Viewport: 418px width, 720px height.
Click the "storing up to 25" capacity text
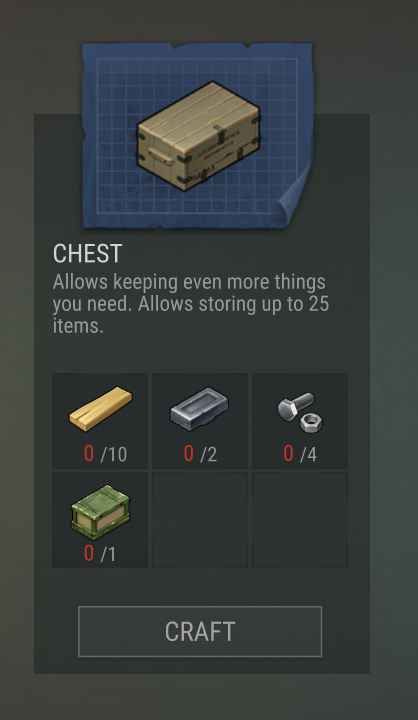259,304
